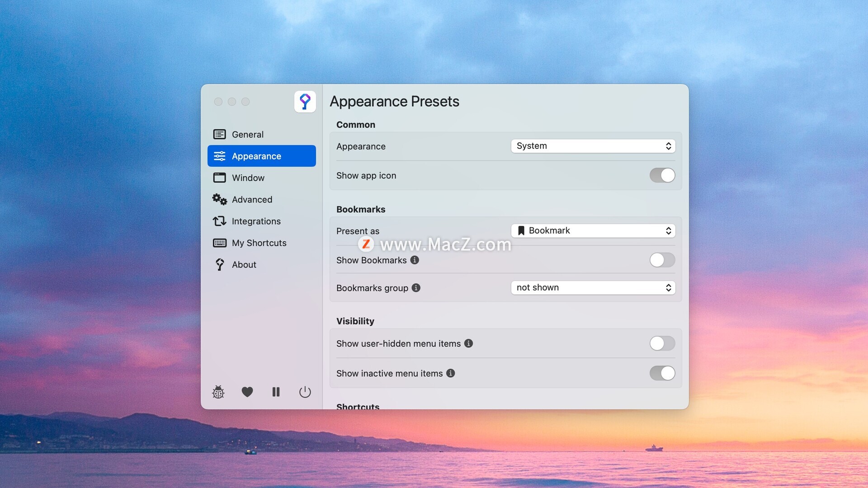This screenshot has height=488, width=868.
Task: Disable Show inactive menu items switch
Action: [662, 373]
